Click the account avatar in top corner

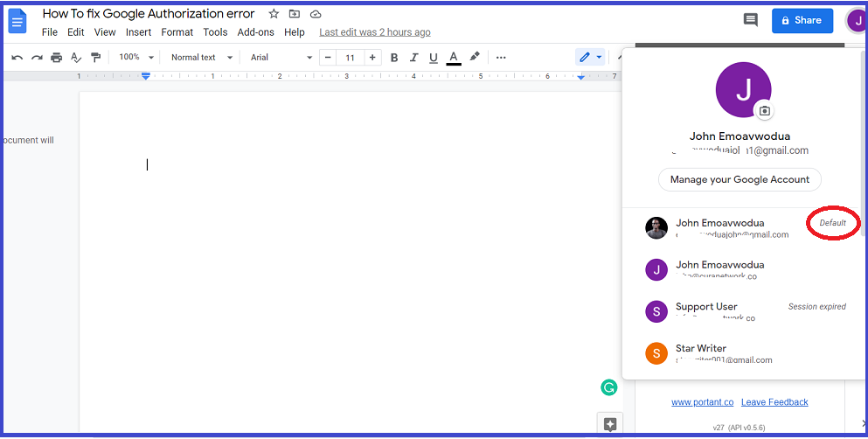(x=856, y=21)
